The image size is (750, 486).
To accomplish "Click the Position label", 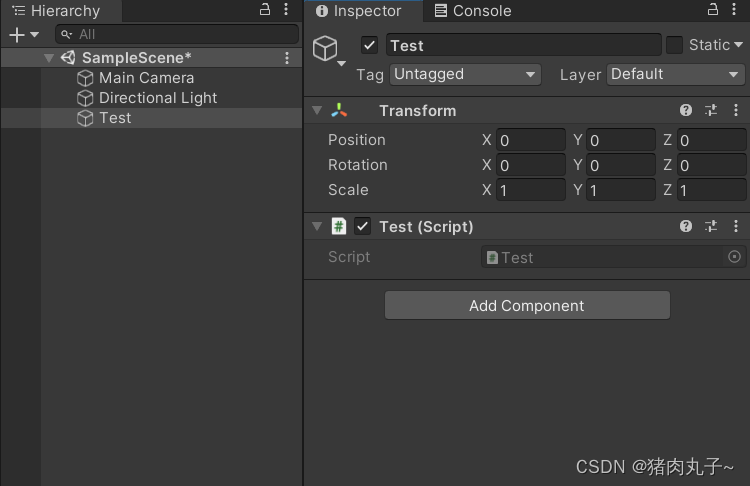I will click(x=357, y=140).
